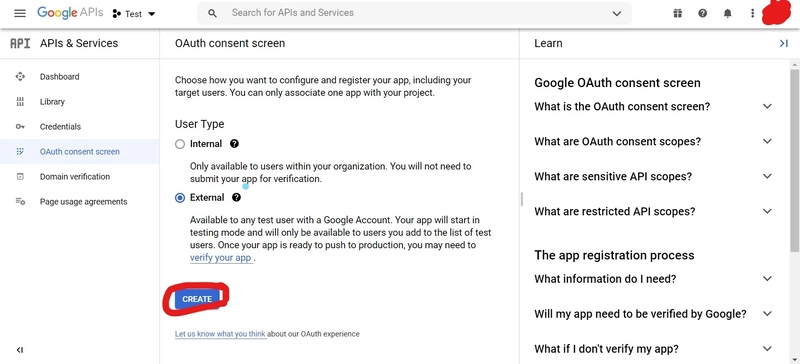Open the Test project selector dropdown
The width and height of the screenshot is (800, 364).
pos(134,14)
